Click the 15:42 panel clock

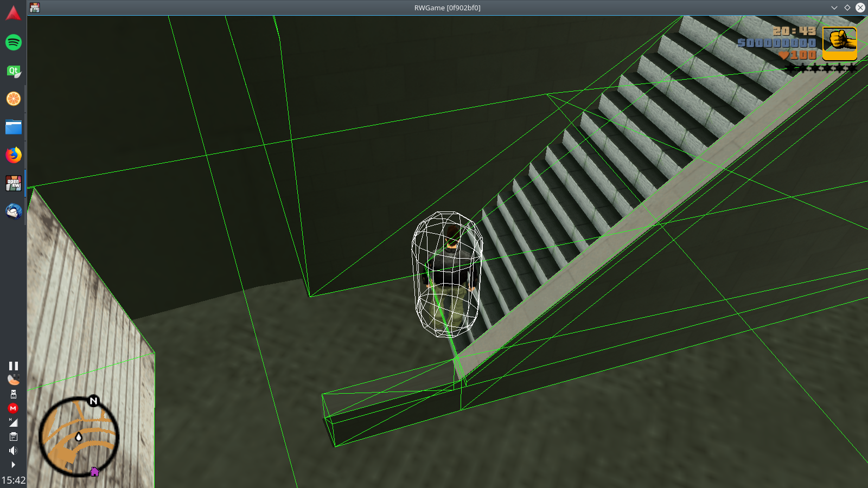tap(13, 480)
